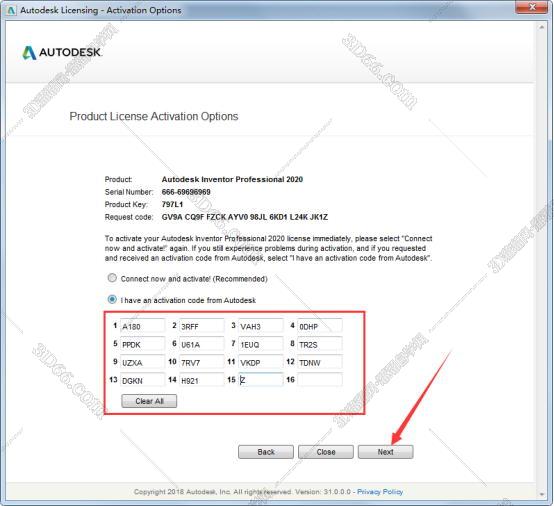Viewport: 554px width, 506px height.
Task: Select I have an activation code radio button
Action: 112,300
